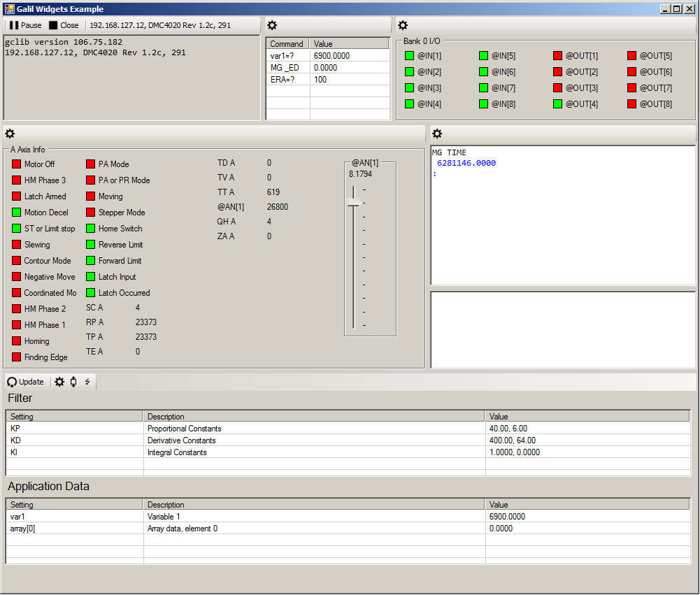Click the KP value cell in Filter table
This screenshot has width=700, height=595.
[x=587, y=429]
